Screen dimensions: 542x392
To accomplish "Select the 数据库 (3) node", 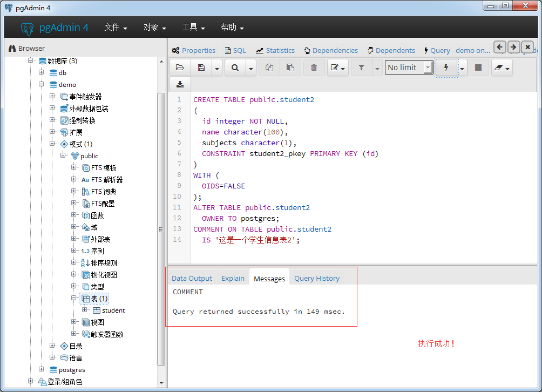I will point(58,61).
